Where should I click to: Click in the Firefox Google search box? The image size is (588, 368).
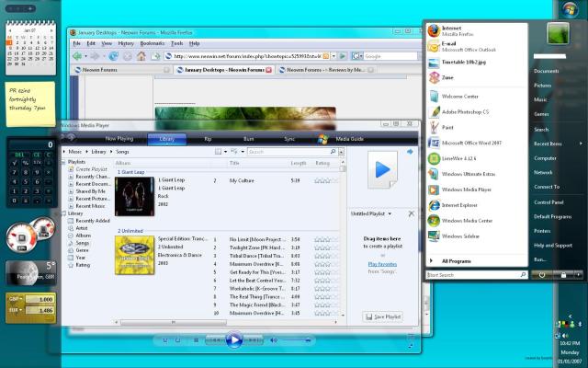pos(390,56)
